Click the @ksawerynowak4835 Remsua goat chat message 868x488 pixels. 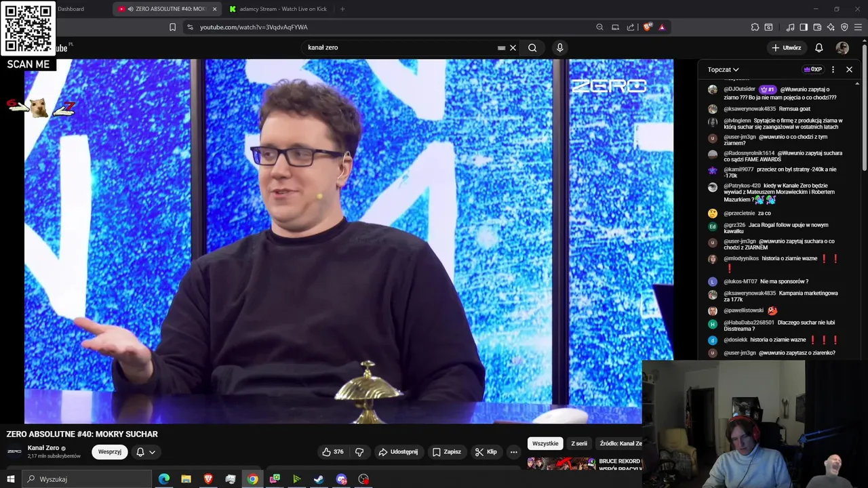pyautogui.click(x=767, y=108)
